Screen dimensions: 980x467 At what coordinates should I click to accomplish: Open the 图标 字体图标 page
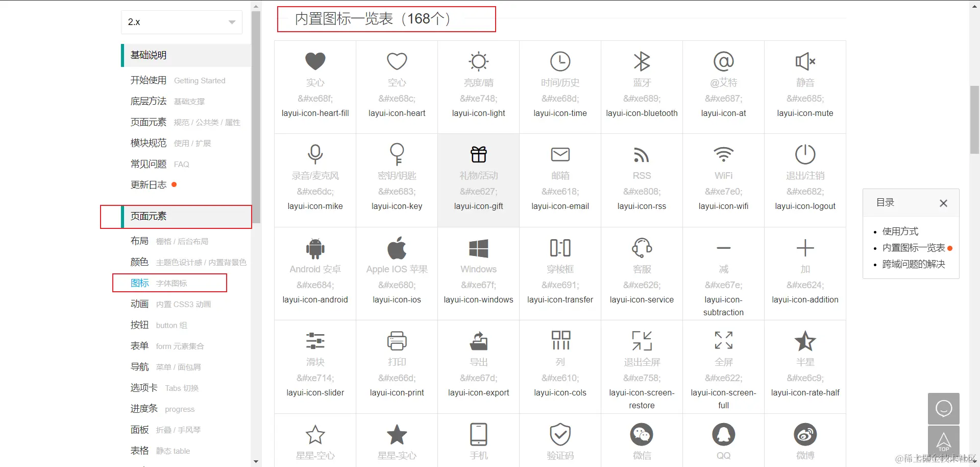pos(140,283)
